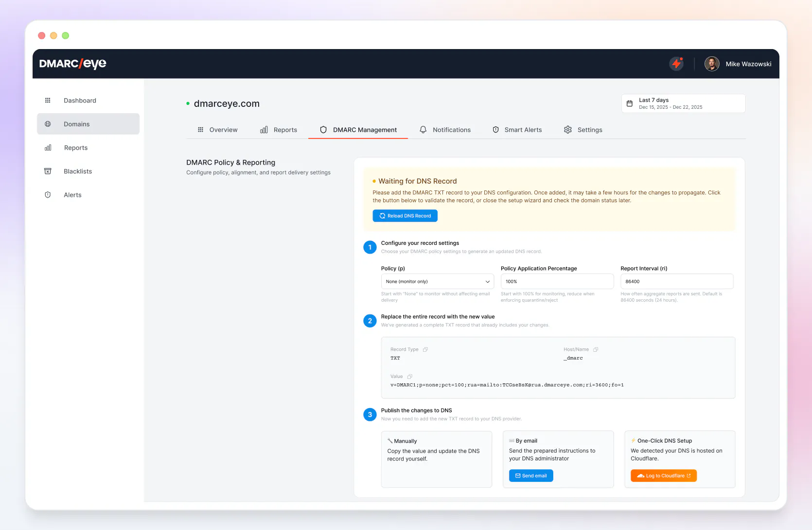
Task: Click the Dashboard grid icon in sidebar
Action: point(48,101)
